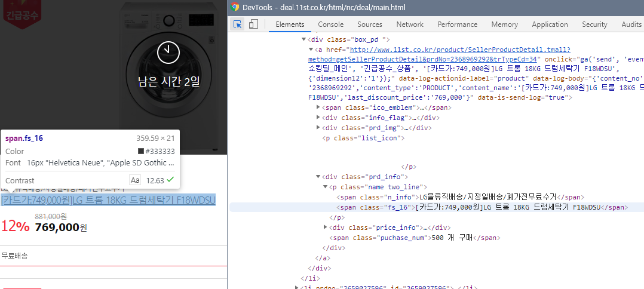
Task: Toggle the device toolbar icon
Action: pyautogui.click(x=253, y=24)
